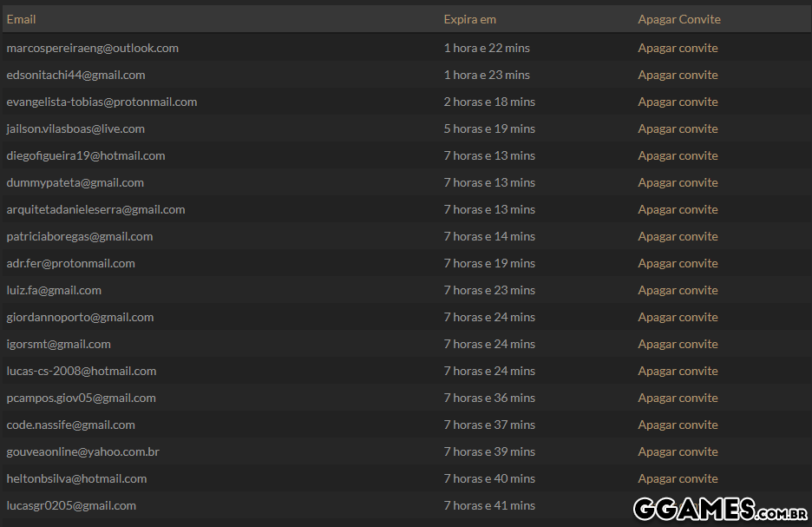This screenshot has height=527, width=812.
Task: Delete invite for igorsmt@gmail.com
Action: point(678,344)
